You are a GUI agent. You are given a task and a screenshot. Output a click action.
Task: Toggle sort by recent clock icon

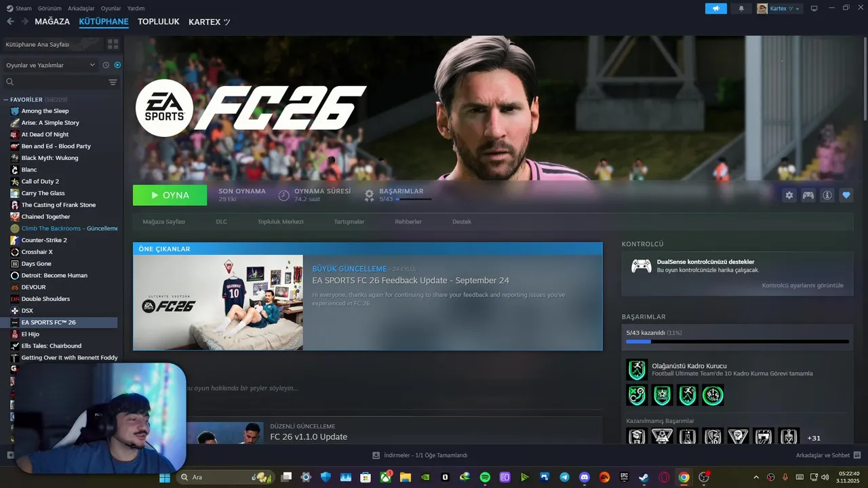click(x=106, y=65)
